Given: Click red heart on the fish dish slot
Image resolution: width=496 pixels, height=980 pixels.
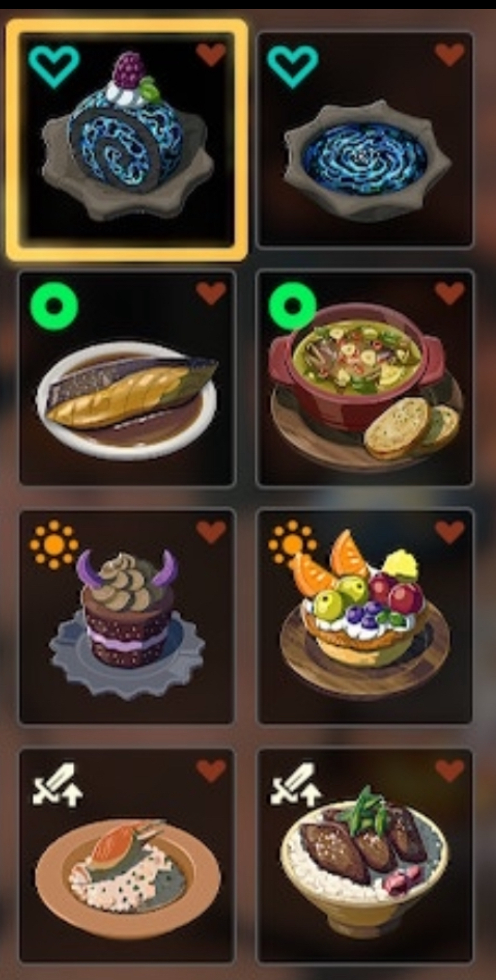Looking at the screenshot, I should tap(211, 293).
